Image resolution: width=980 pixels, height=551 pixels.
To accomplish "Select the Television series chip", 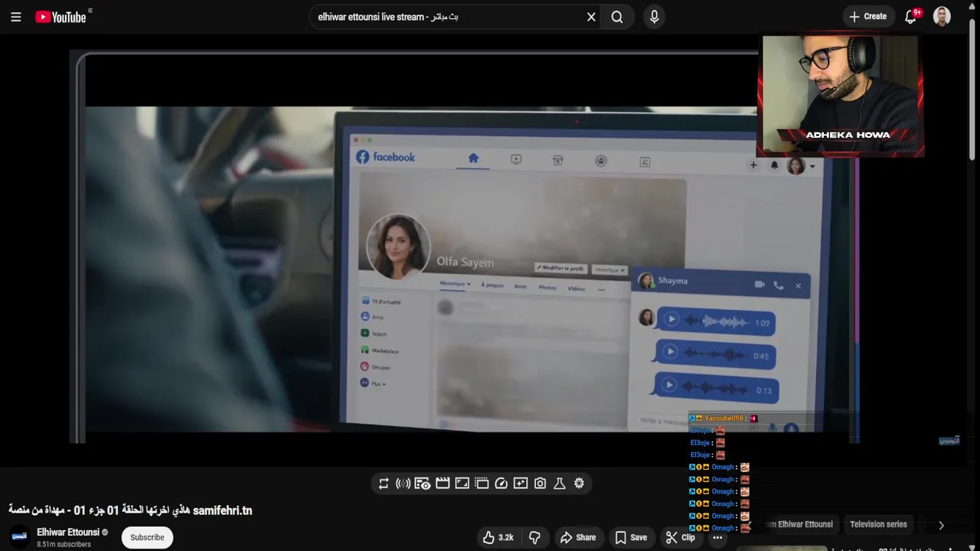I will [x=878, y=524].
